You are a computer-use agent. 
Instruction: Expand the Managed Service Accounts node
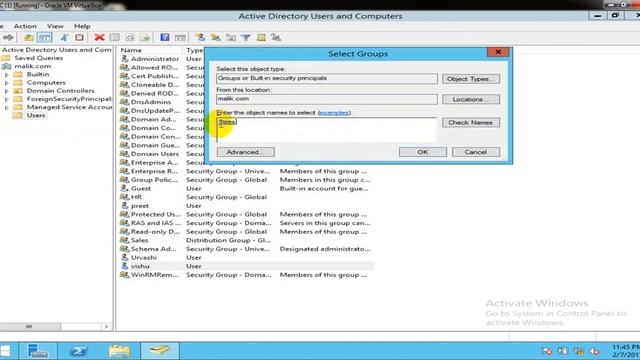click(7, 107)
